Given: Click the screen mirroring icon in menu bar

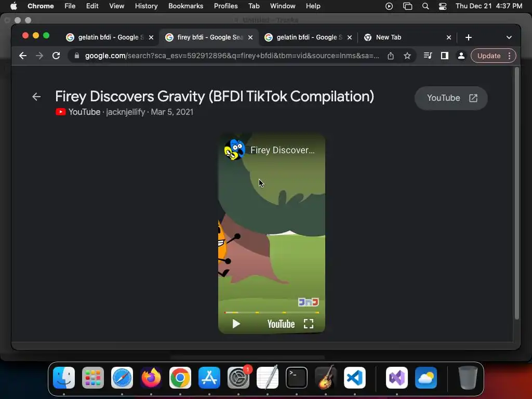Looking at the screenshot, I should 407,6.
